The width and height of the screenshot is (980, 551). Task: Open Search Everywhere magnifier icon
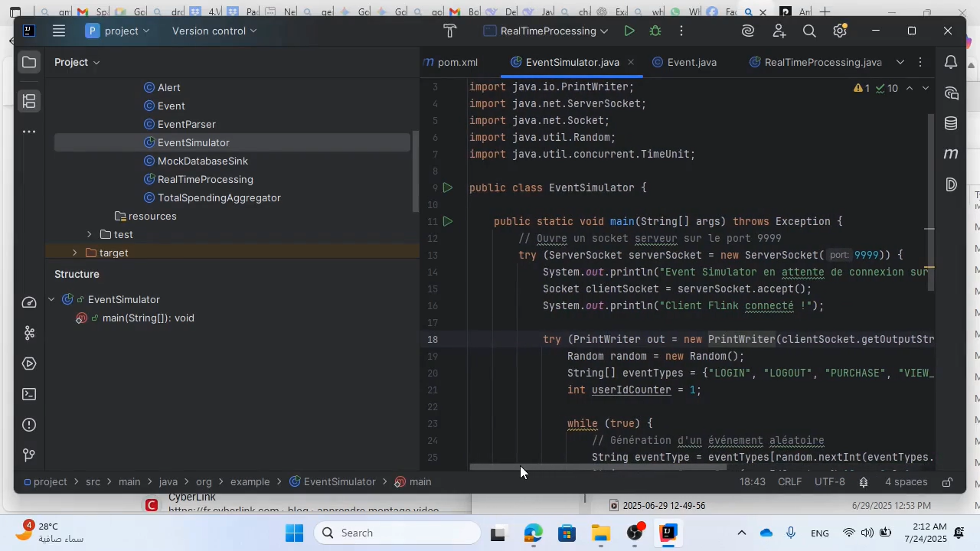[809, 31]
